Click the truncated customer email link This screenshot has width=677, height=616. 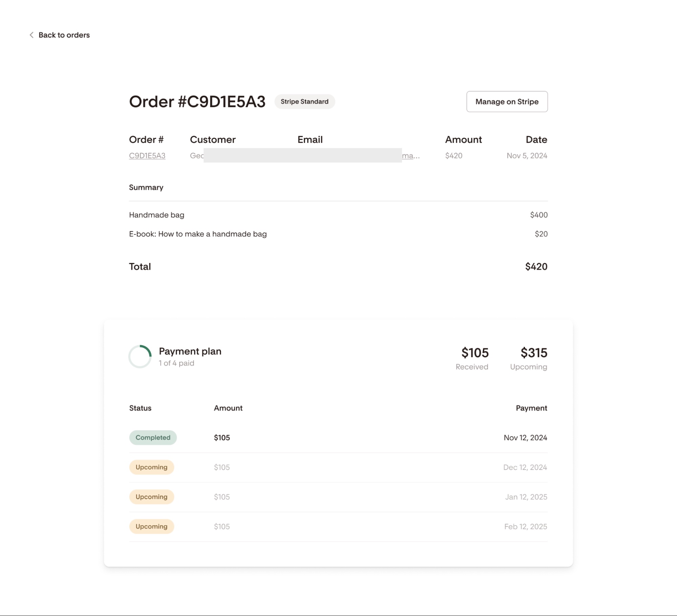(410, 156)
